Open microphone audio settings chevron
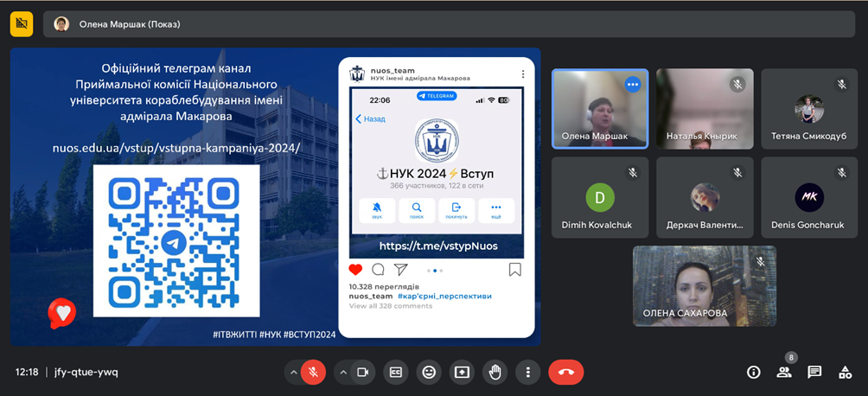This screenshot has height=396, width=868. pyautogui.click(x=293, y=372)
